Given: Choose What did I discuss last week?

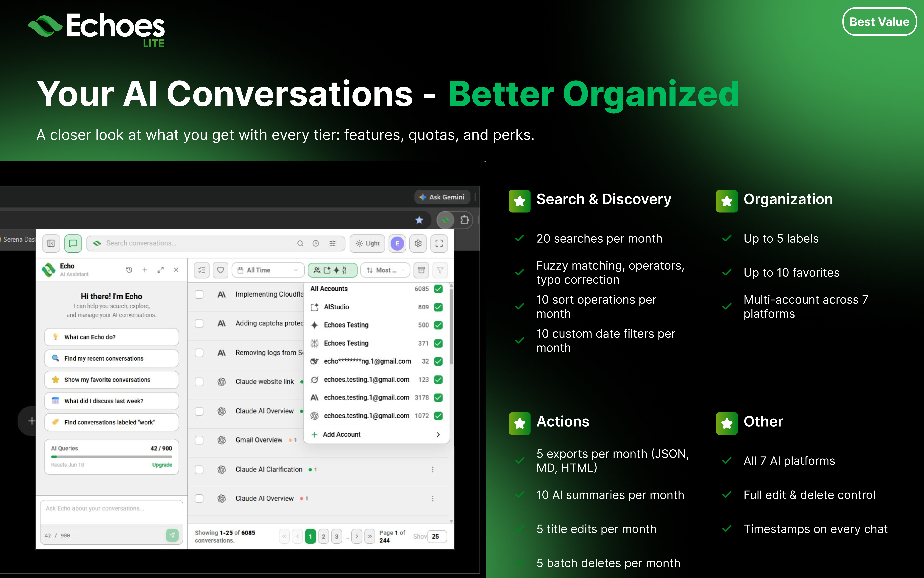Looking at the screenshot, I should pos(111,401).
